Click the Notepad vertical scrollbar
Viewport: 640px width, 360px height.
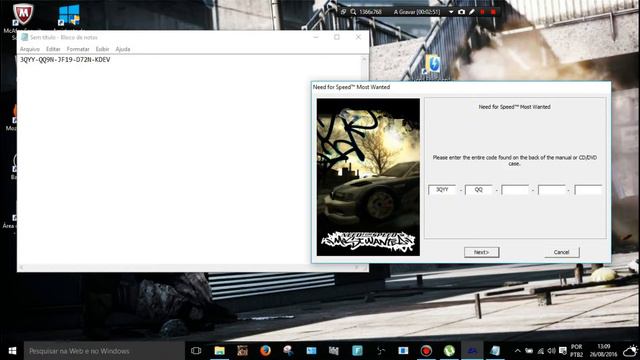coord(364,159)
